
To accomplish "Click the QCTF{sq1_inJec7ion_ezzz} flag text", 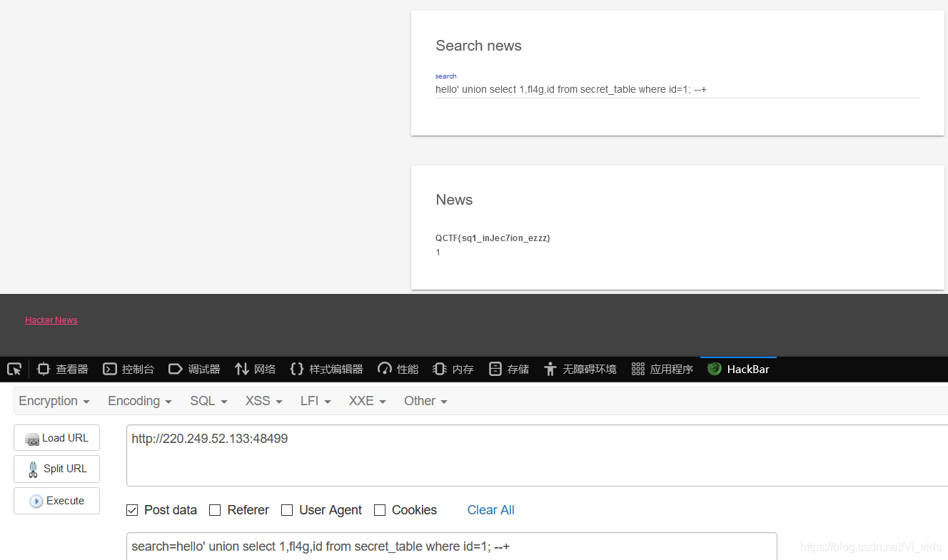I will point(493,238).
